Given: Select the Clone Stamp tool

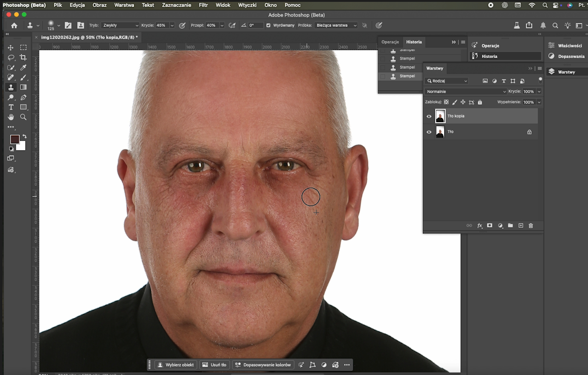Looking at the screenshot, I should (11, 87).
